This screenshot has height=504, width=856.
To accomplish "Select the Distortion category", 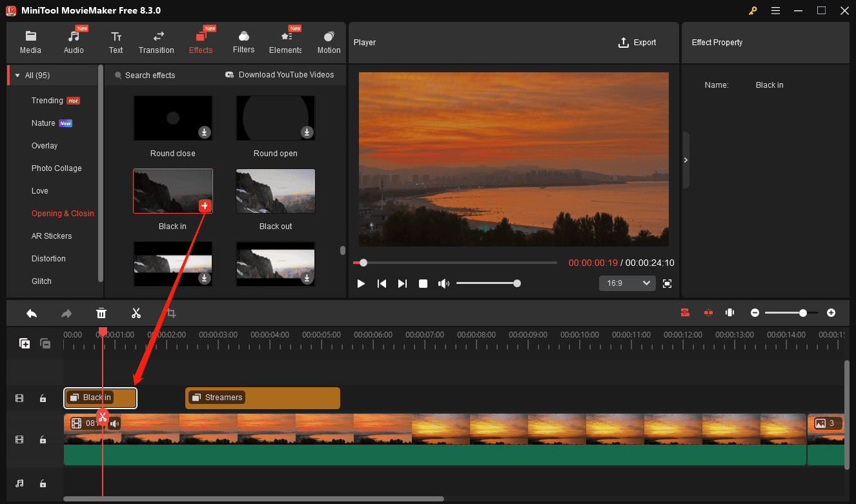I will [x=48, y=259].
